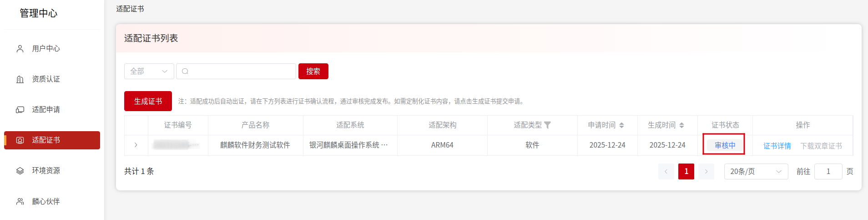Open the 20条/页 page size dropdown
Image resolution: width=868 pixels, height=220 pixels.
[x=756, y=172]
